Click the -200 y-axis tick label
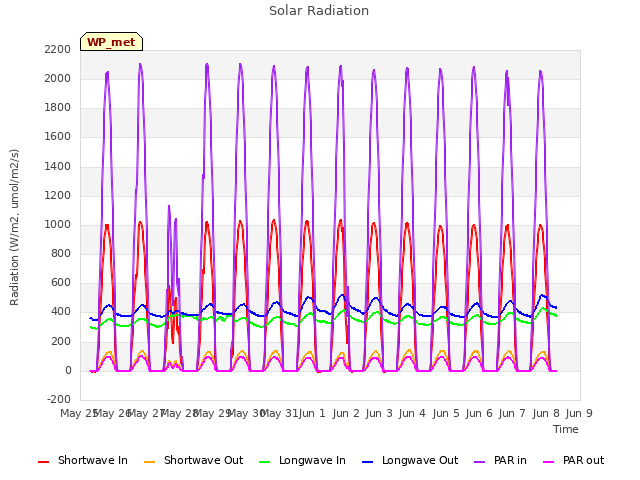 [x=59, y=399]
